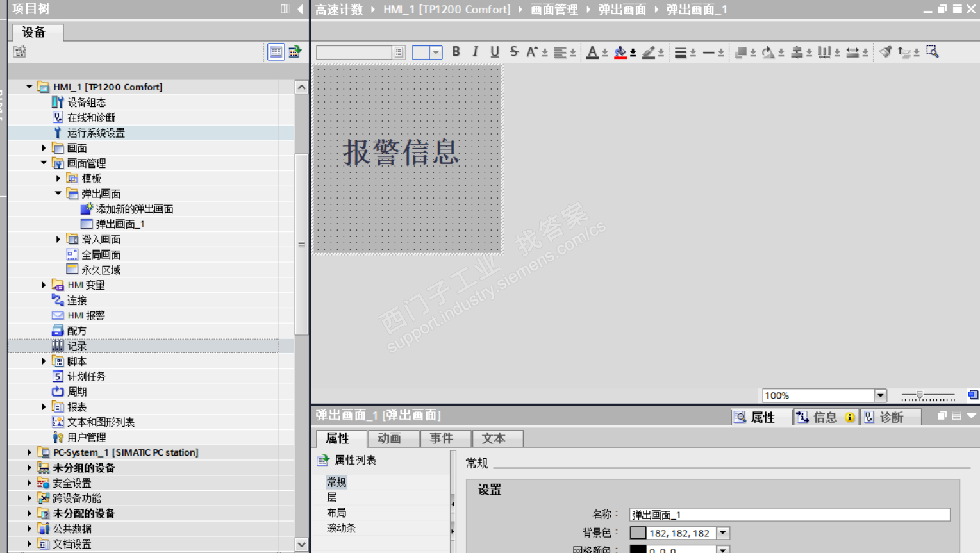Viewport: 980px width, 553px height.
Task: Click the project tree overview table icon
Action: pos(276,52)
